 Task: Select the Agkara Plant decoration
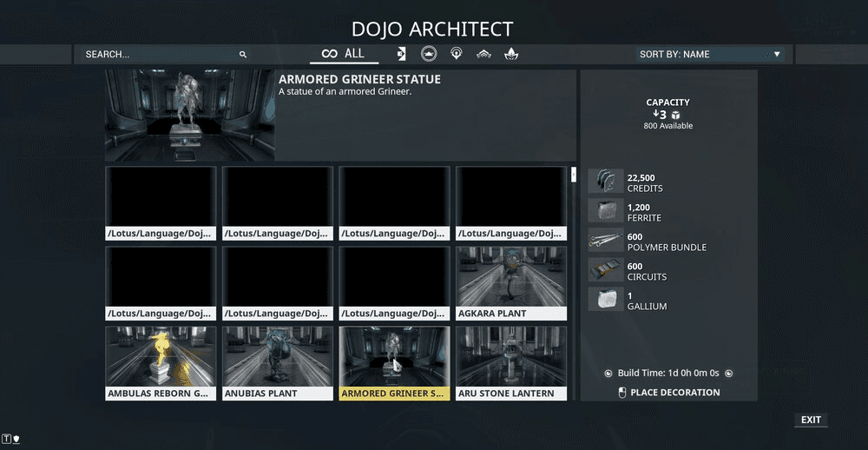pyautogui.click(x=511, y=283)
